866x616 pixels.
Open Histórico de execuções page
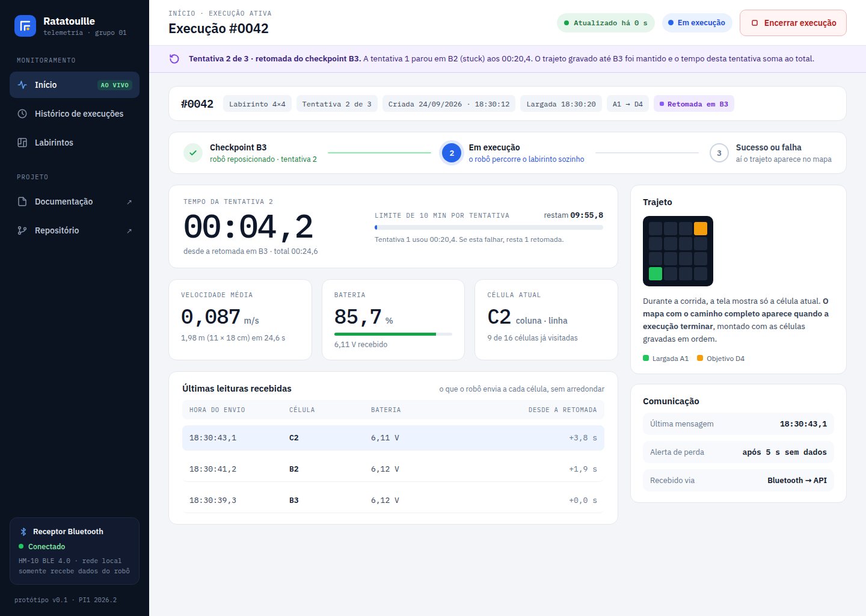point(75,114)
